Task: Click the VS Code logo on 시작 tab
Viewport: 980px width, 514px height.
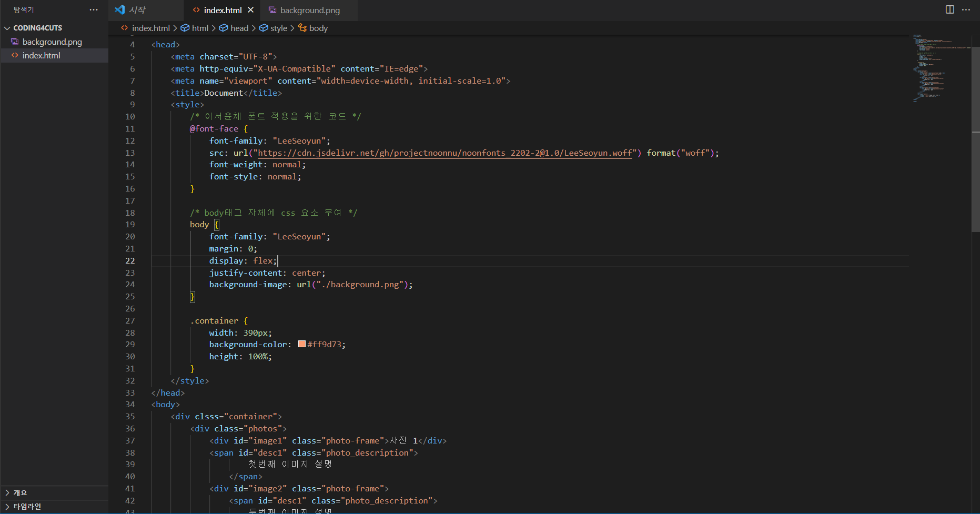Action: pos(120,9)
